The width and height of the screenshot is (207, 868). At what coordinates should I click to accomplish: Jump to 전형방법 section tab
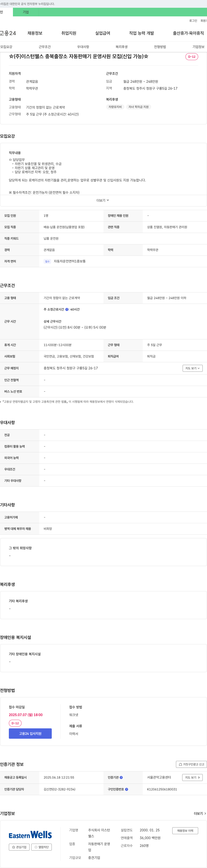coord(160,47)
